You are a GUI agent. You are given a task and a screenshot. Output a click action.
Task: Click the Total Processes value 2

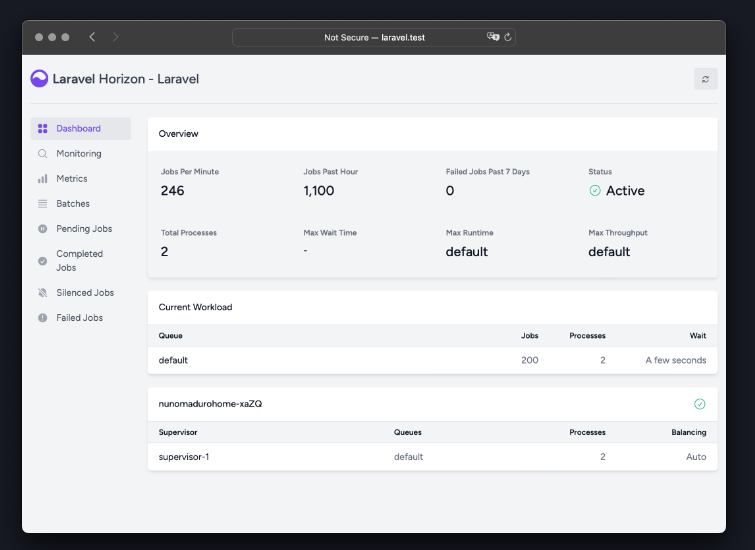165,251
